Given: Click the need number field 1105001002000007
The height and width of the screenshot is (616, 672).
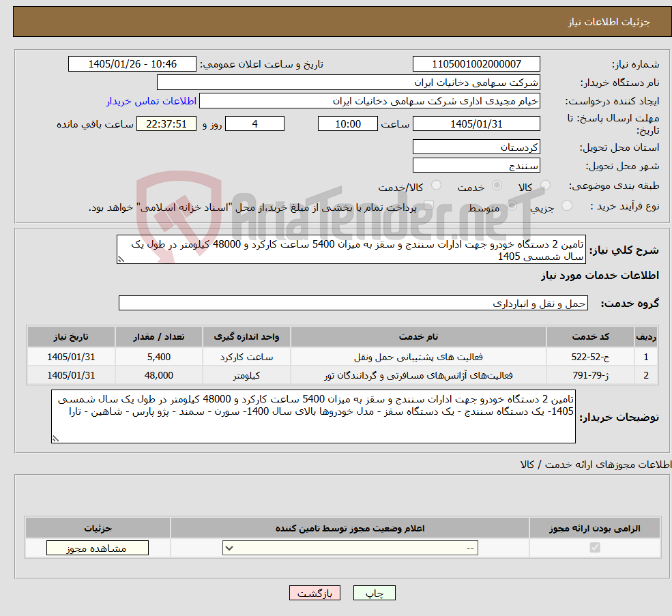Looking at the screenshot, I should tap(476, 64).
